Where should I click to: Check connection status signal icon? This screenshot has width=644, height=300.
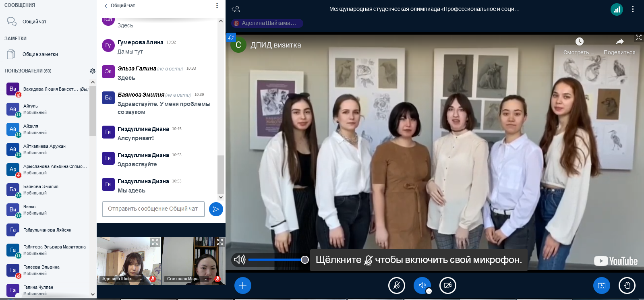(617, 9)
